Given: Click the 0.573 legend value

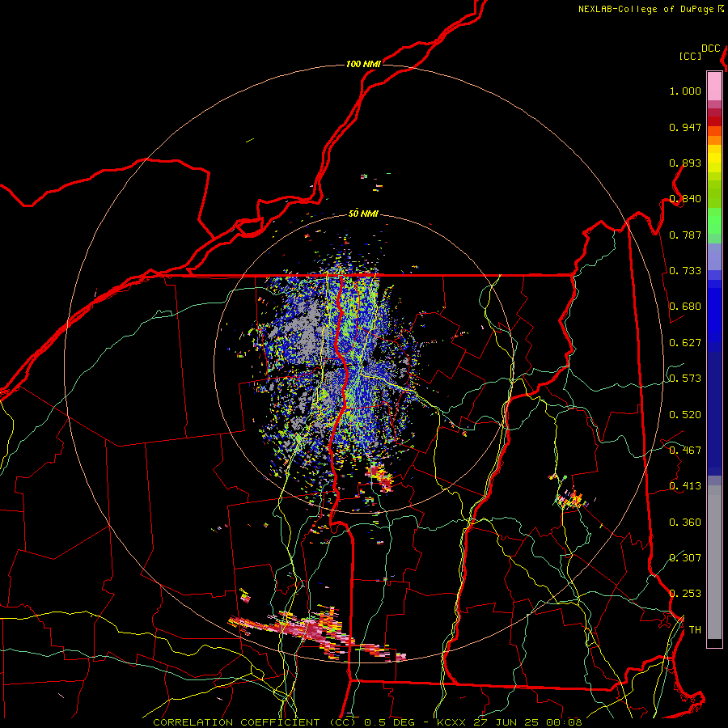Looking at the screenshot, I should (x=685, y=379).
